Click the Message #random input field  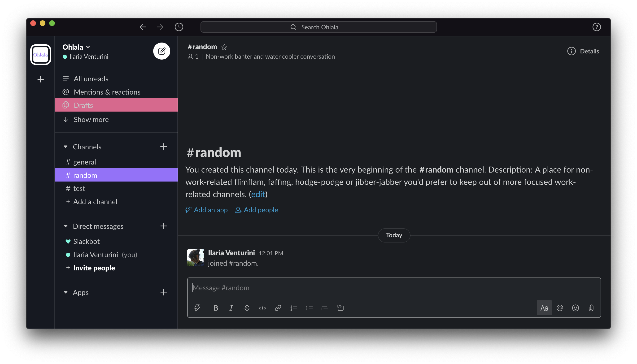[x=394, y=287]
